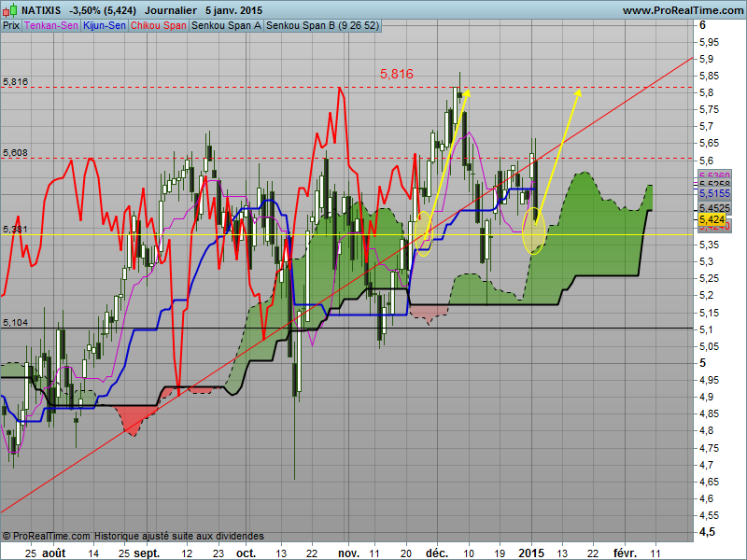Viewport: 747px width, 560px height.
Task: Click the NATIXIS ticker name
Action: [x=41, y=10]
